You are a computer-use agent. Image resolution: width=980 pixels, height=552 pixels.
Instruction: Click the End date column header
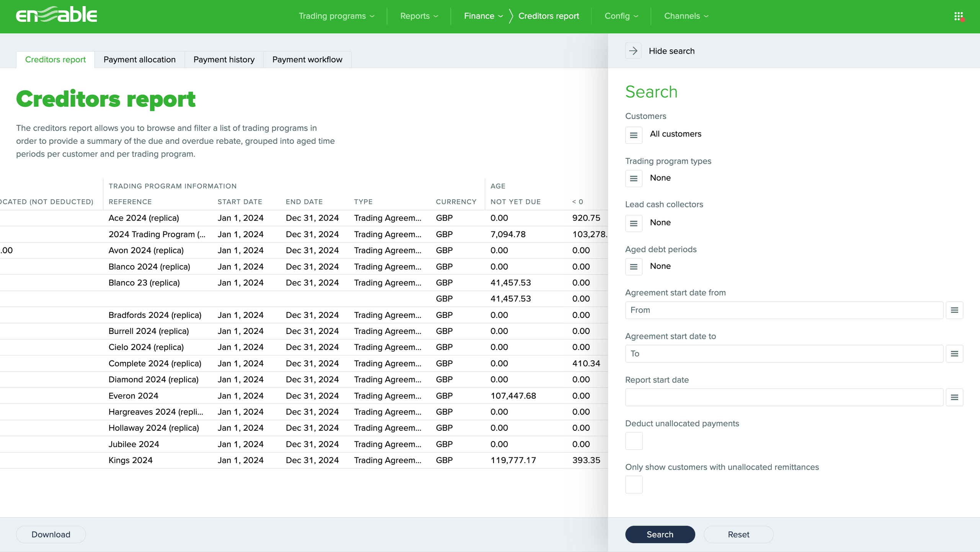(304, 202)
